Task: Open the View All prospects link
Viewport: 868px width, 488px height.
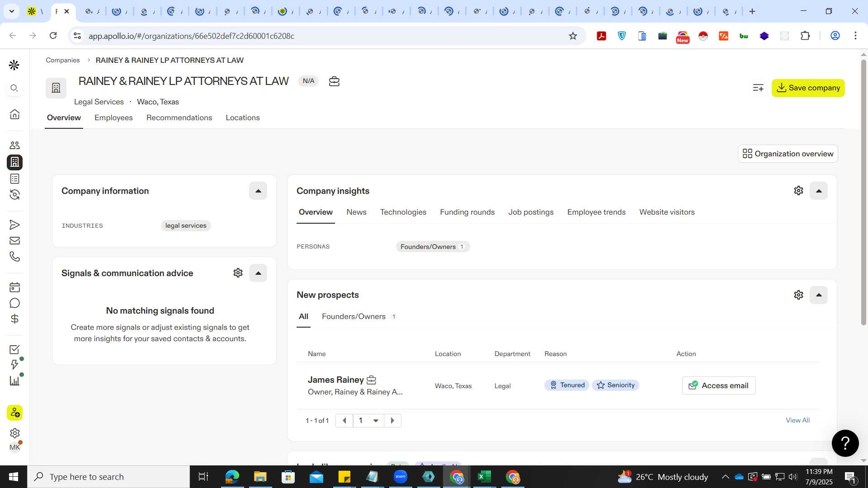Action: 797,420
